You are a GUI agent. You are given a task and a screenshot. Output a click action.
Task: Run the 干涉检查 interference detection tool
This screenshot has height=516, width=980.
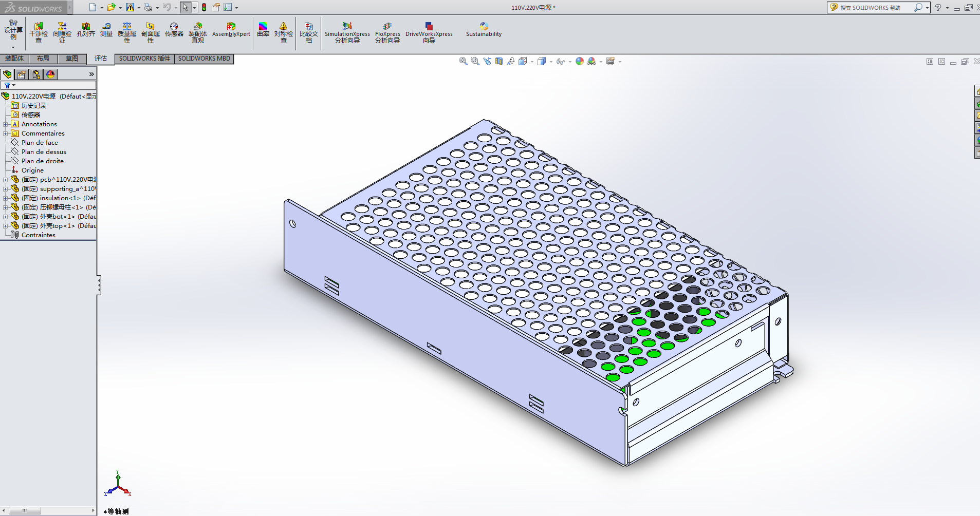click(x=39, y=32)
